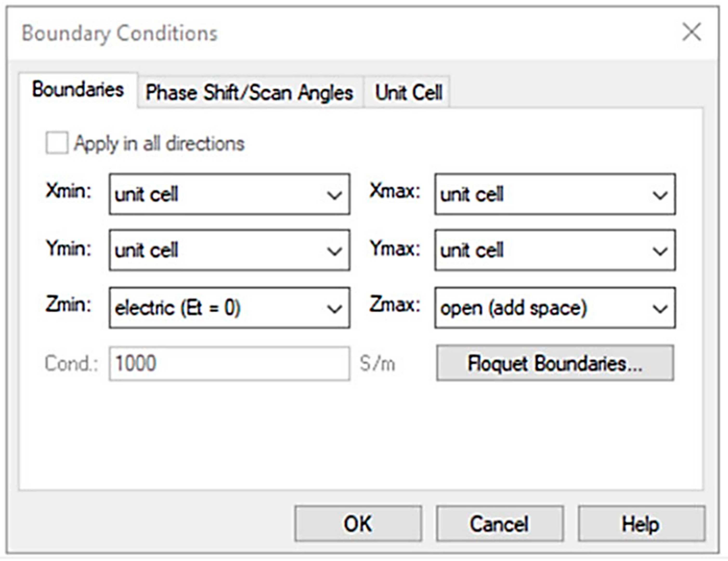Open the Unit Cell tab

[409, 92]
